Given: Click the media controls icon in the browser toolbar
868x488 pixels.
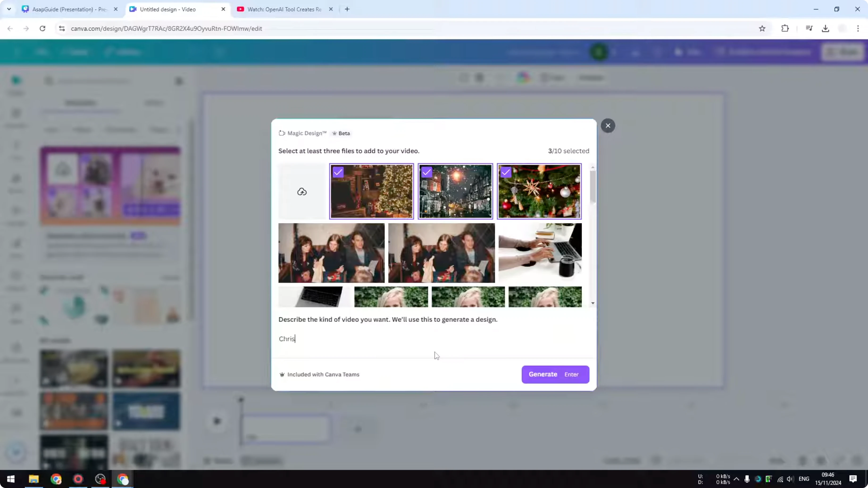Looking at the screenshot, I should [x=809, y=29].
